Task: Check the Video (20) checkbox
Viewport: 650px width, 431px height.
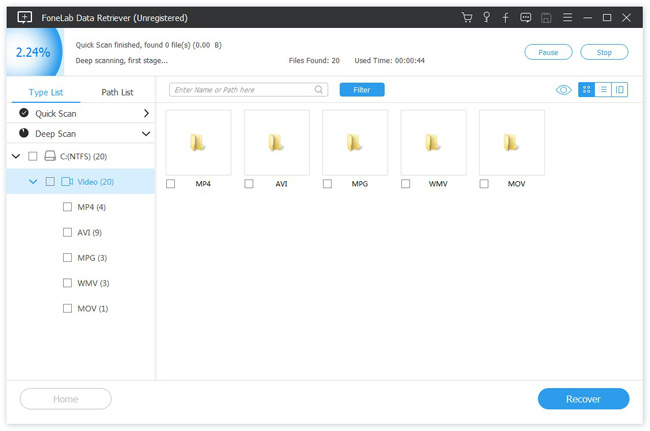Action: [x=50, y=182]
